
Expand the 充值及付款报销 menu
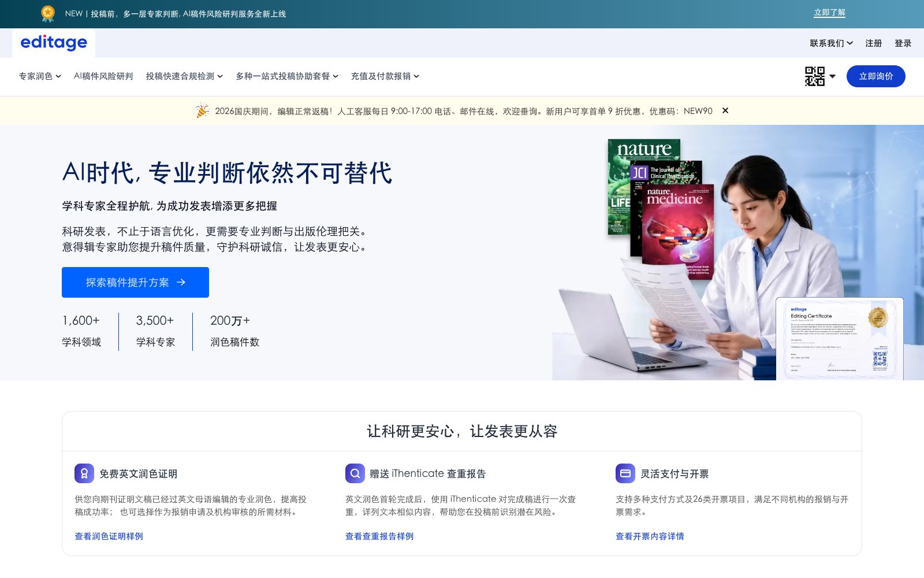coord(385,76)
